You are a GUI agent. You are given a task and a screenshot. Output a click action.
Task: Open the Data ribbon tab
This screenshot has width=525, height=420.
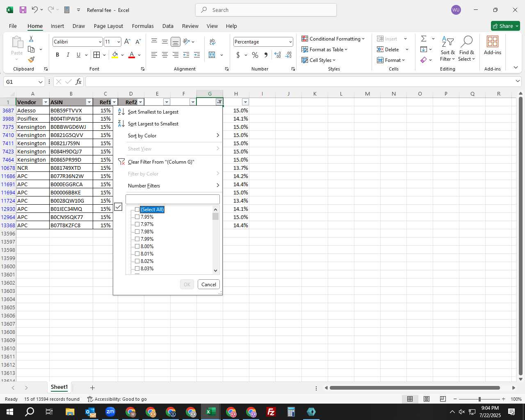[168, 26]
